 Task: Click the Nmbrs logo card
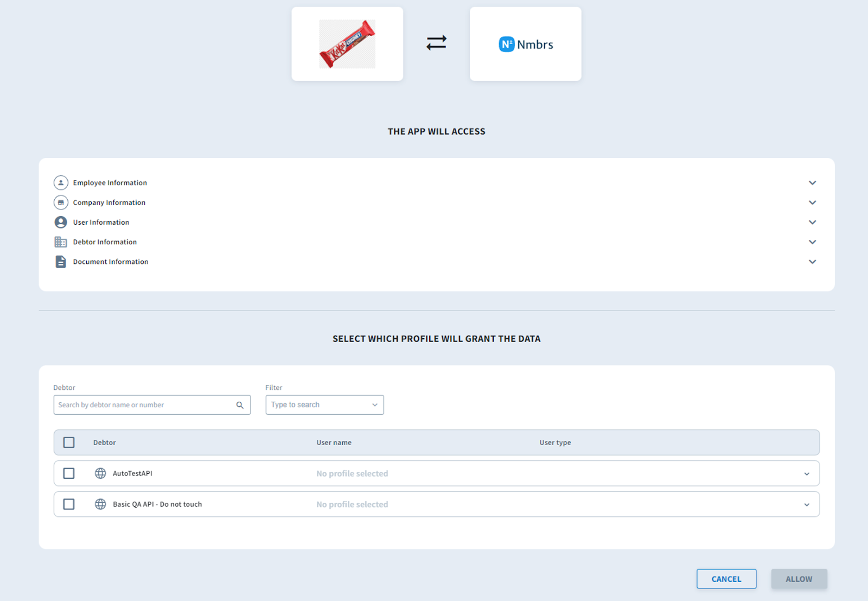click(525, 44)
